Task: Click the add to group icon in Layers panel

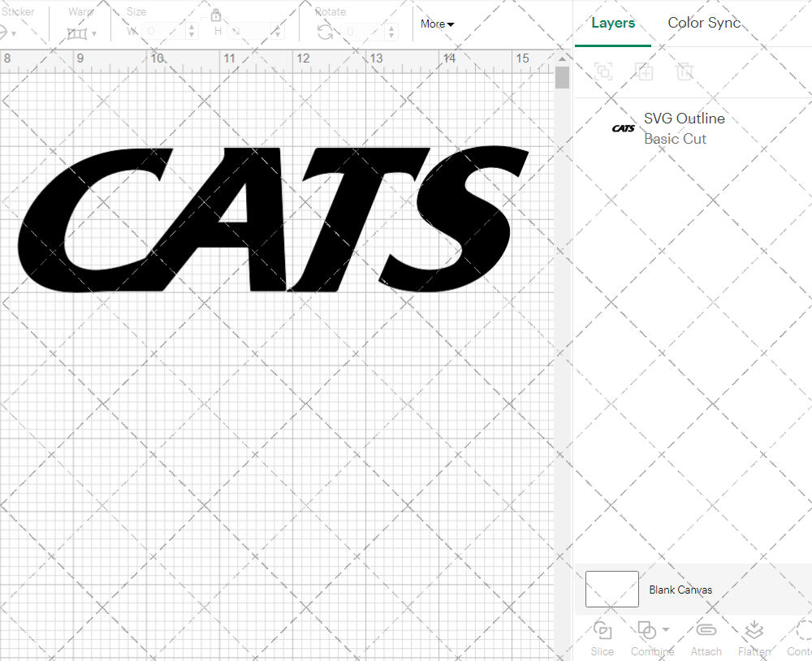Action: click(x=603, y=71)
